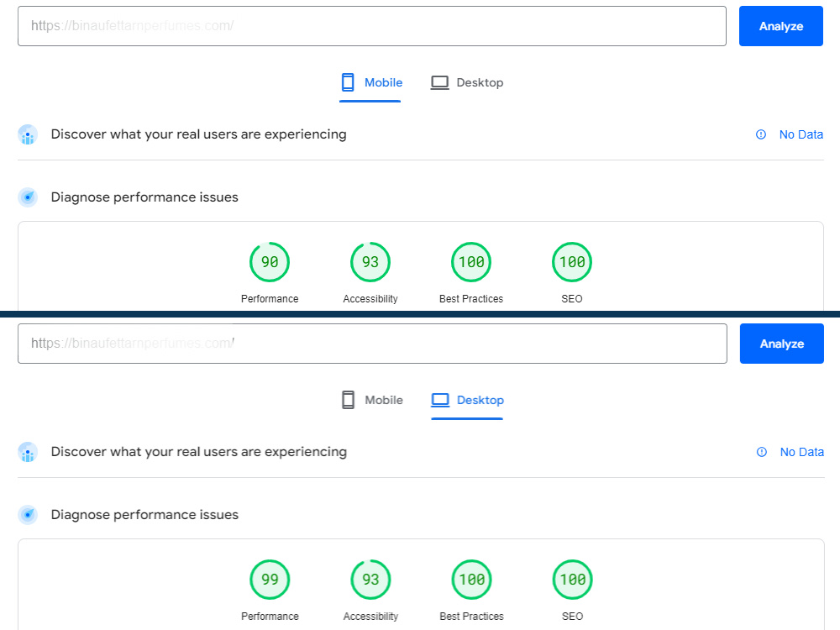
Task: Click the SEO 100 gauge in the desktop report
Action: (572, 580)
